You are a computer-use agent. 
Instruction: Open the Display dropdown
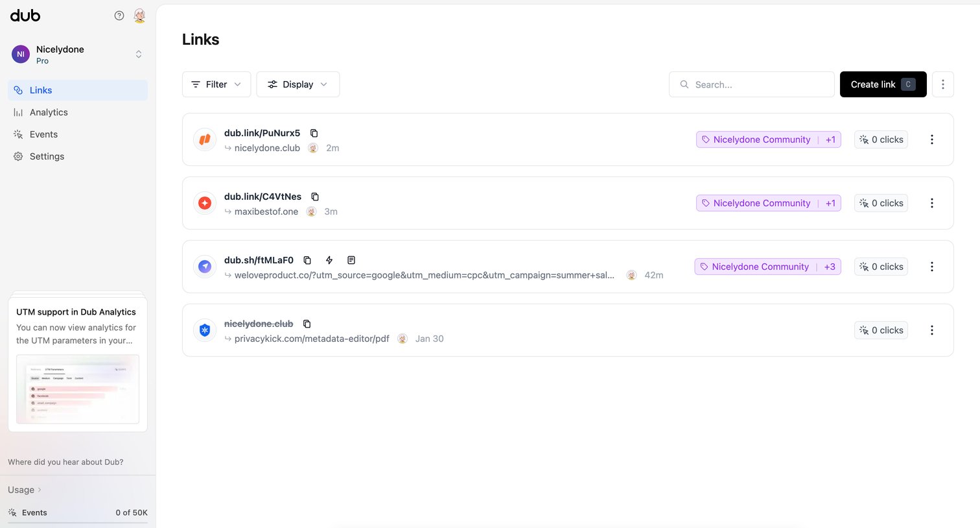coord(298,84)
